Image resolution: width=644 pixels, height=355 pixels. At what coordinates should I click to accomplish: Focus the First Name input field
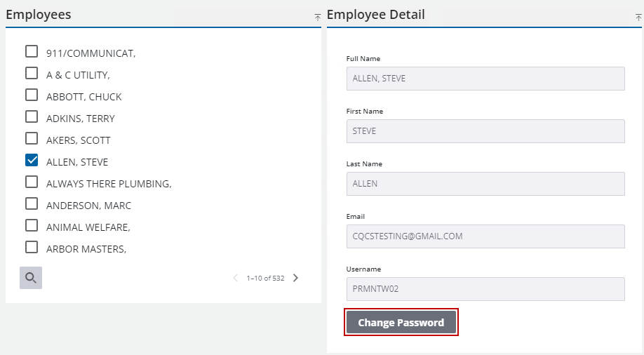(x=485, y=131)
